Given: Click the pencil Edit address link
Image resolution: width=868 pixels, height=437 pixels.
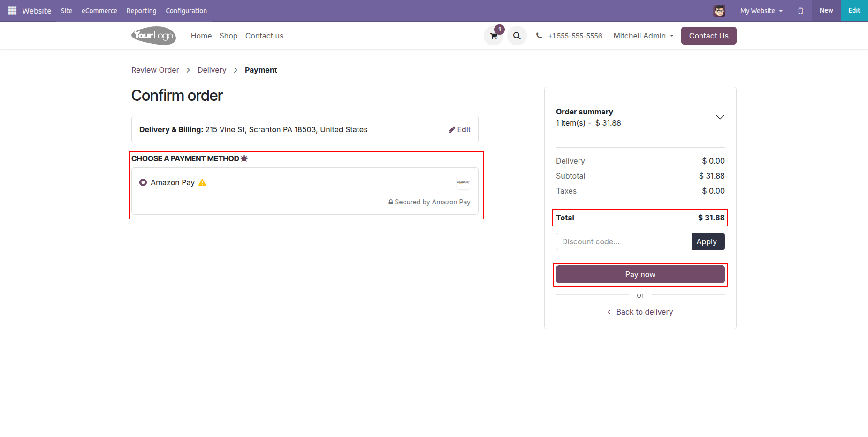Looking at the screenshot, I should point(459,129).
